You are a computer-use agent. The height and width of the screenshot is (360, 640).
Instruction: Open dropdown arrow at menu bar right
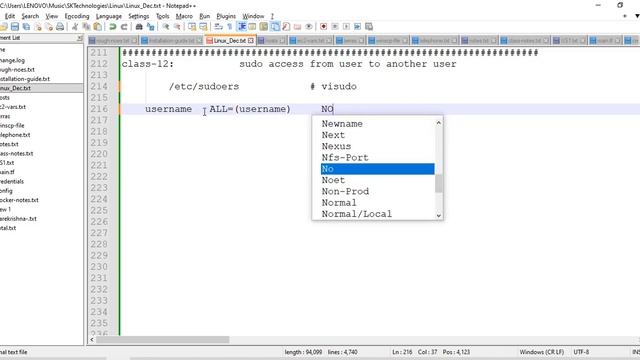tap(637, 16)
